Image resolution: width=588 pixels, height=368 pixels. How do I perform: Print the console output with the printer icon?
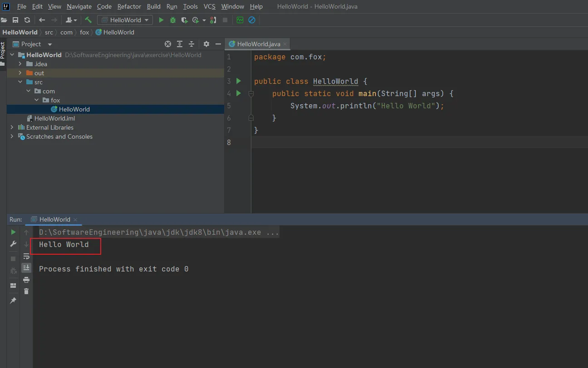click(x=26, y=280)
